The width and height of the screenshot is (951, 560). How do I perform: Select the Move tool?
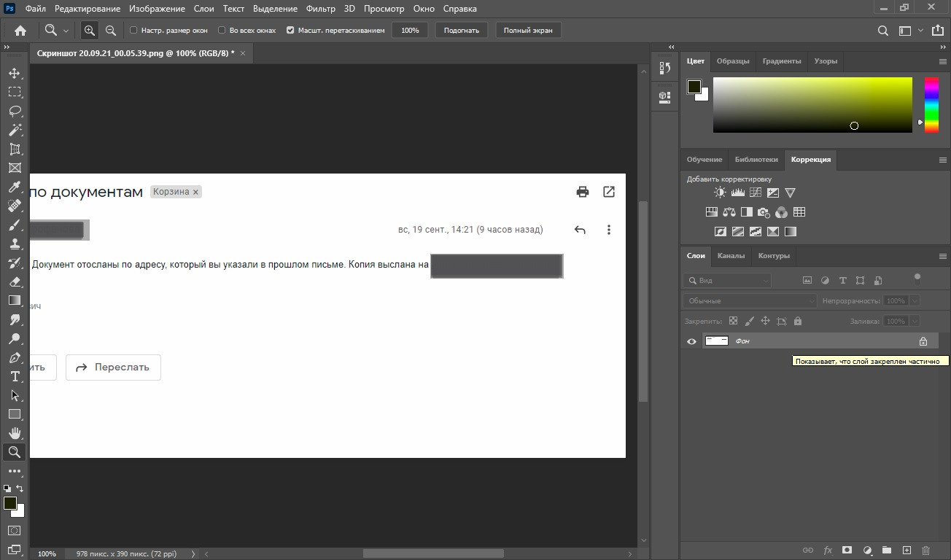[x=15, y=74]
